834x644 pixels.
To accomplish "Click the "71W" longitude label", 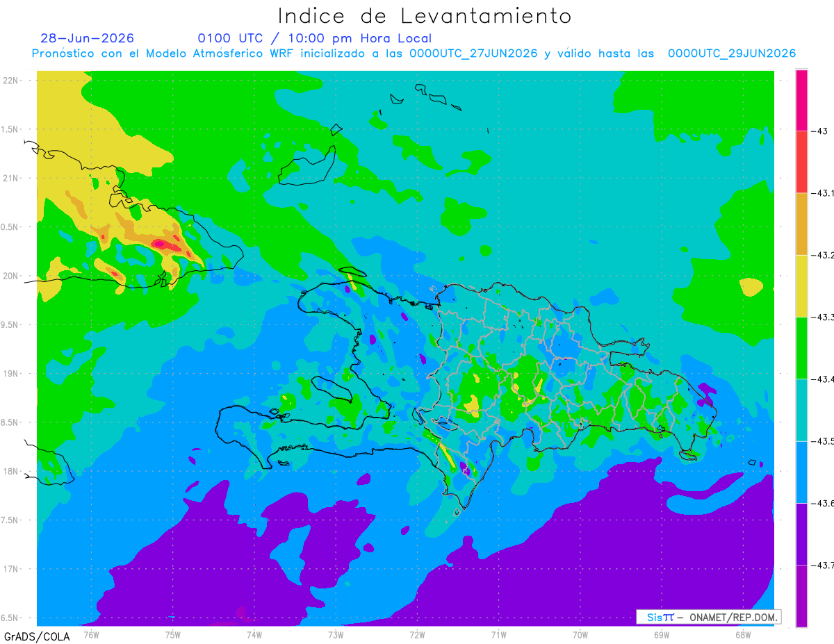I will (498, 634).
